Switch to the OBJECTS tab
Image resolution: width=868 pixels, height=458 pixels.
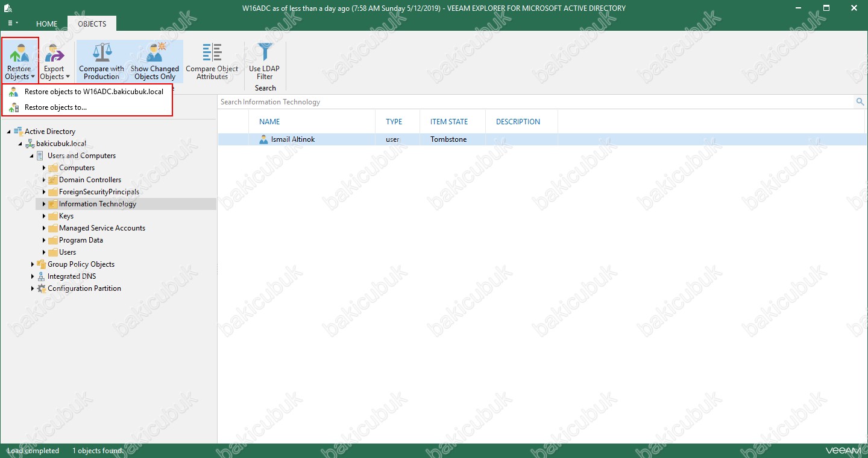(x=92, y=24)
